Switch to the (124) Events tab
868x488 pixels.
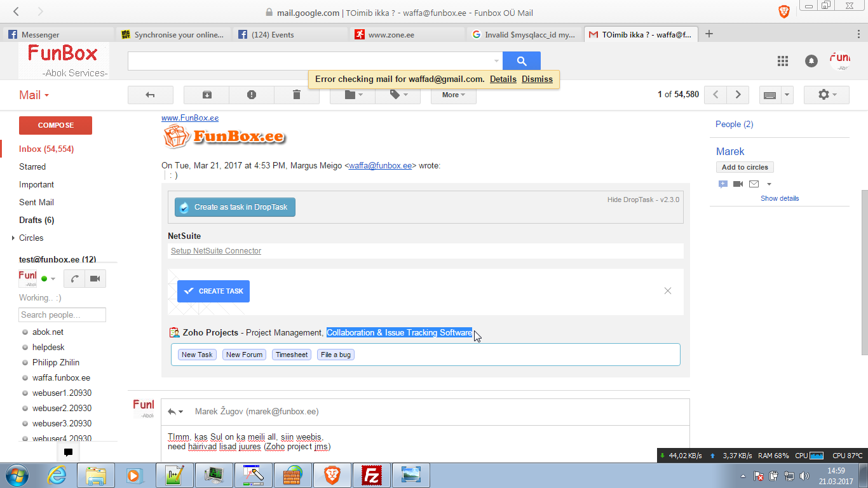(x=289, y=34)
